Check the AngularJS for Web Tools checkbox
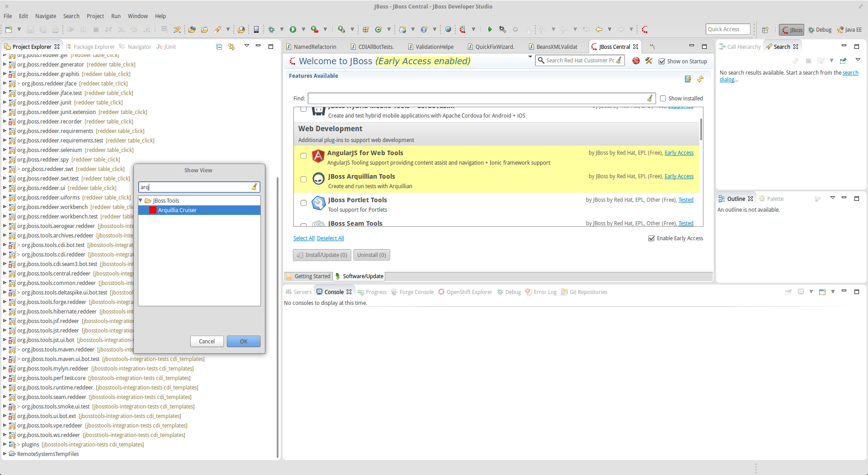This screenshot has height=475, width=868. pos(304,156)
